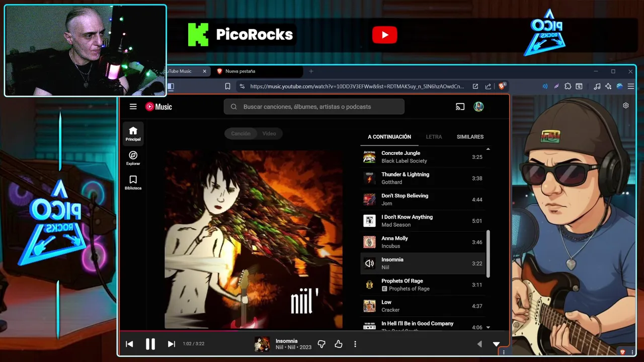Viewport: 644px width, 362px height.
Task: Click the Mad Season album thumbnail
Action: coord(369,221)
